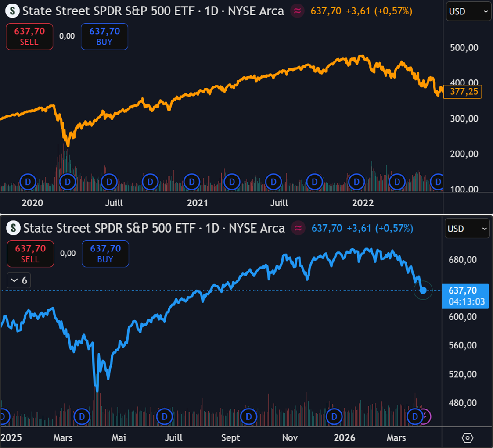Click the purple earnings lightning marker, blue chart
This screenshot has height=448, width=493.
click(427, 416)
